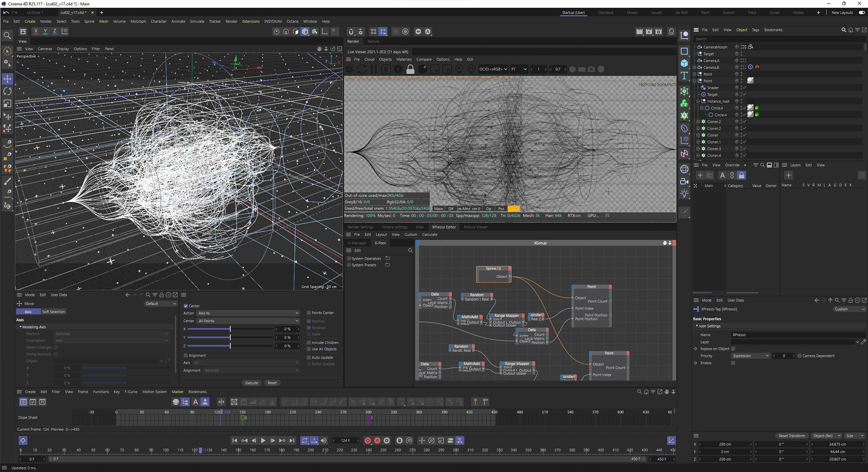This screenshot has width=868, height=472.
Task: Toggle X axis lock
Action: click(x=36, y=32)
